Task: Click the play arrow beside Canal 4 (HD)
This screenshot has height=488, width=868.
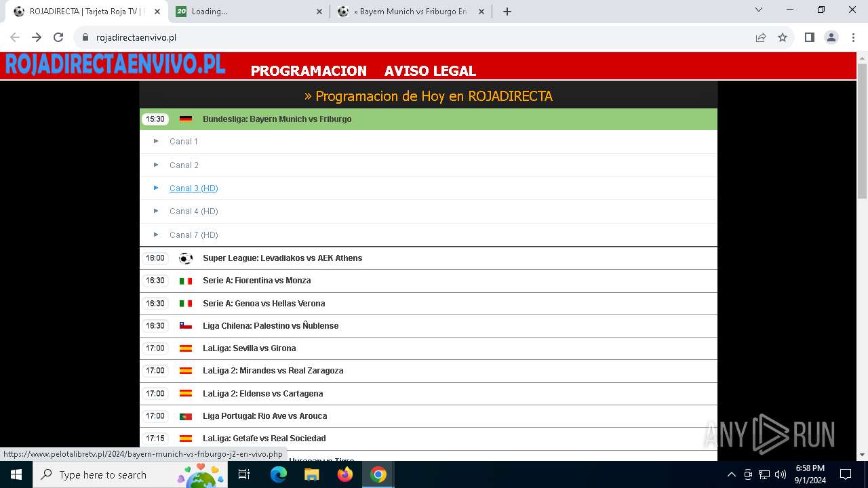Action: (x=156, y=211)
